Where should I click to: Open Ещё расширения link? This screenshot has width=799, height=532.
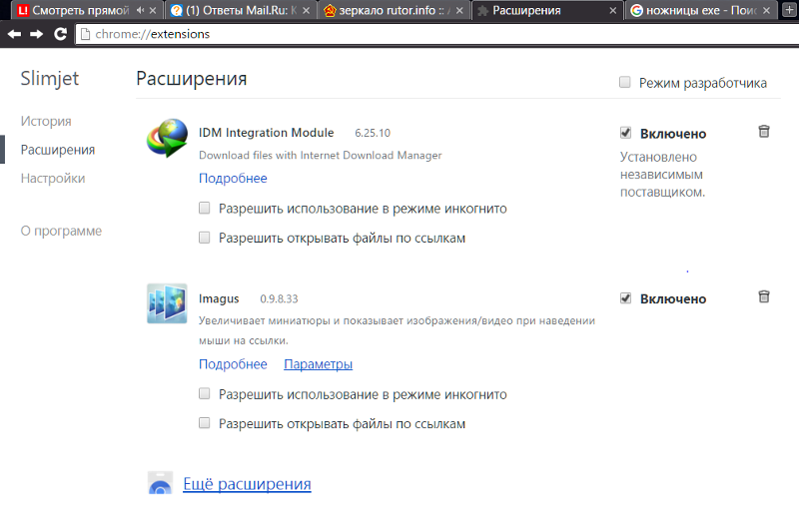tap(247, 484)
